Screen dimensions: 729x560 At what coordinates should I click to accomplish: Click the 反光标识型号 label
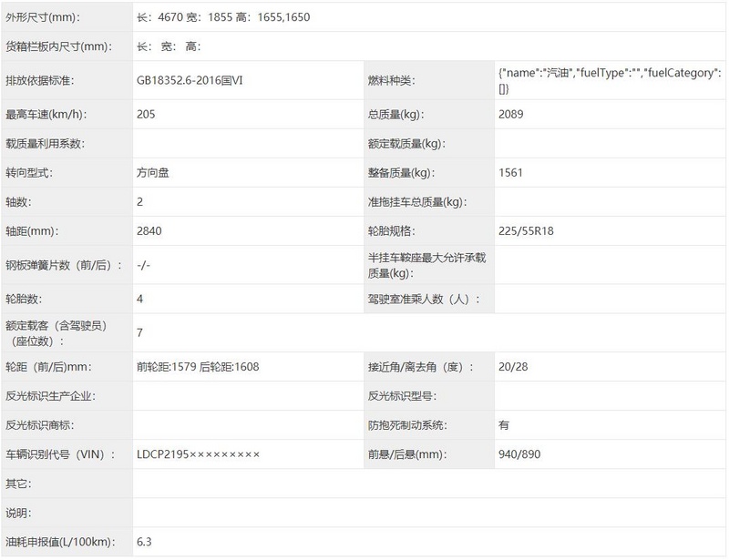tap(402, 396)
